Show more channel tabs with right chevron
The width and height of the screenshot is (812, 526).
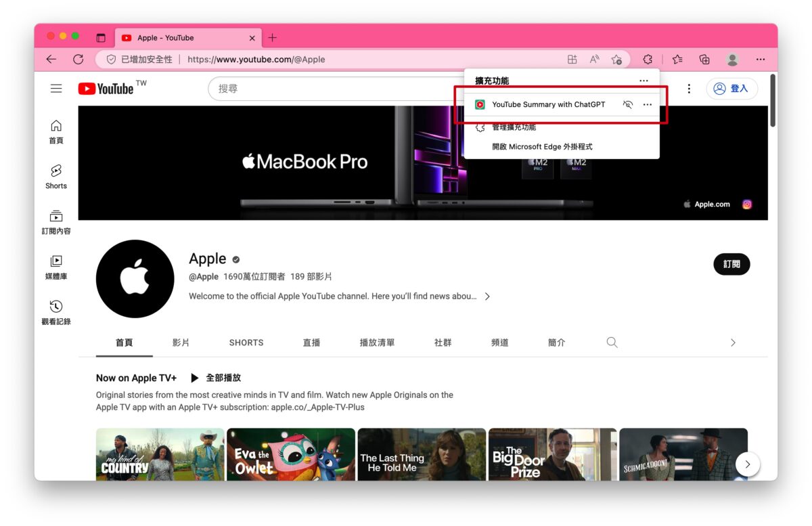click(x=733, y=343)
